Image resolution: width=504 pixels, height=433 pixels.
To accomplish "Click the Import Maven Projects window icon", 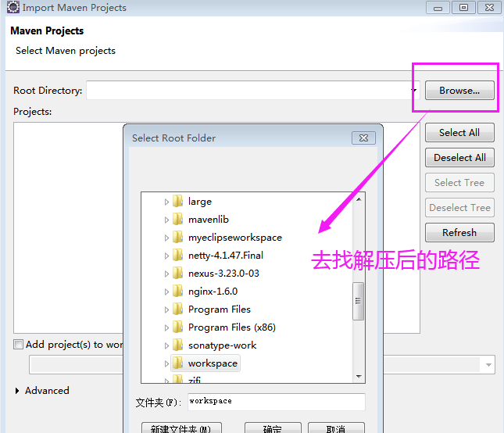I will [13, 7].
